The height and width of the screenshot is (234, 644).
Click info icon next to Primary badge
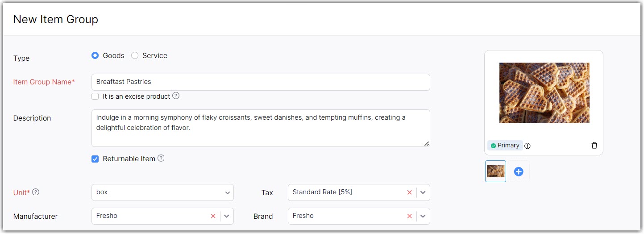[528, 146]
